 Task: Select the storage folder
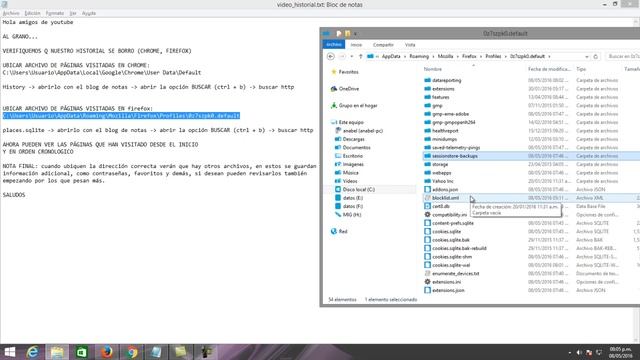click(x=440, y=164)
